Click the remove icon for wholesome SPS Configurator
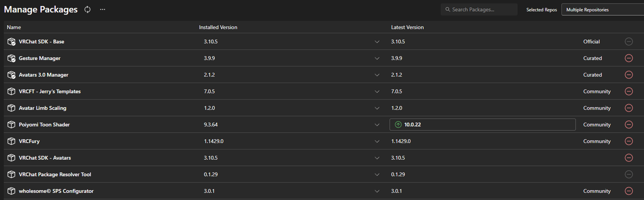Screen dimensions: 644x200 pos(629,191)
